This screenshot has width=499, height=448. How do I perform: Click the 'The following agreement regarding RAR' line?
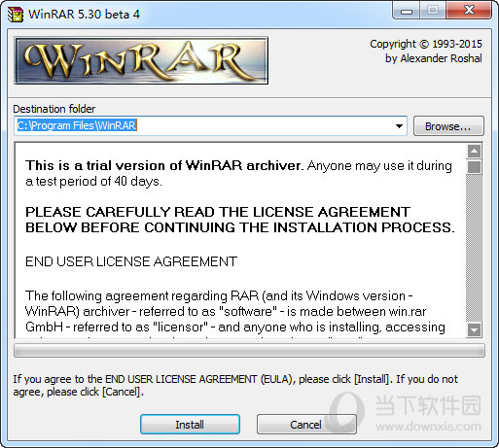point(219,296)
